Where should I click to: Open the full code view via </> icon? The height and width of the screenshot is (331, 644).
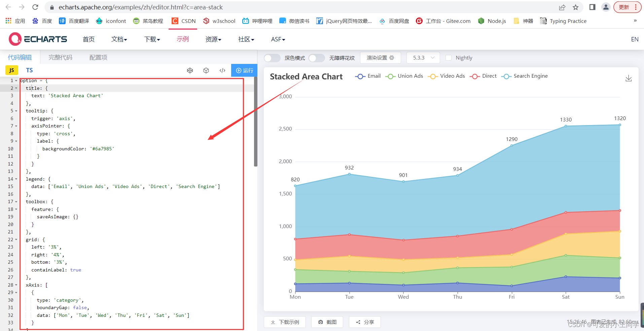tap(222, 70)
